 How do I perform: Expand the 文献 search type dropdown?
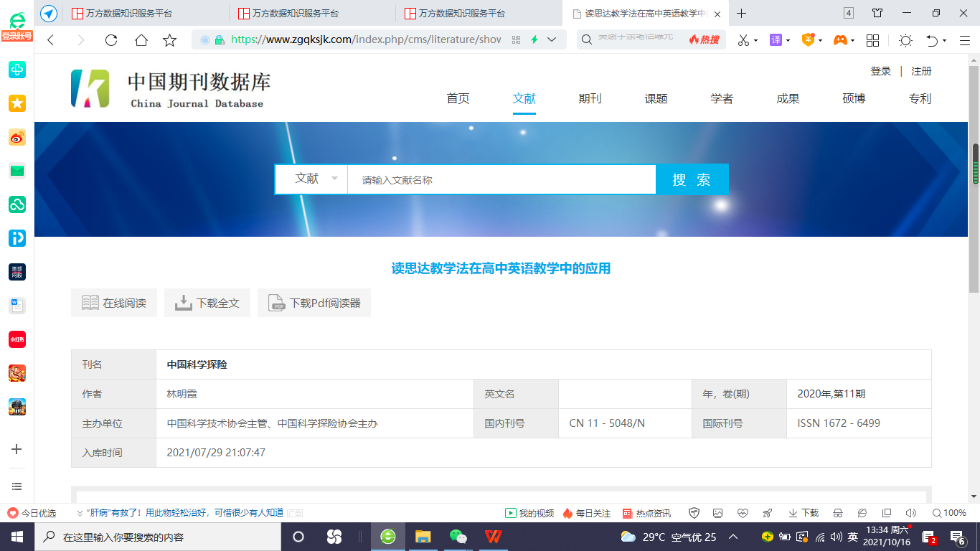point(334,179)
